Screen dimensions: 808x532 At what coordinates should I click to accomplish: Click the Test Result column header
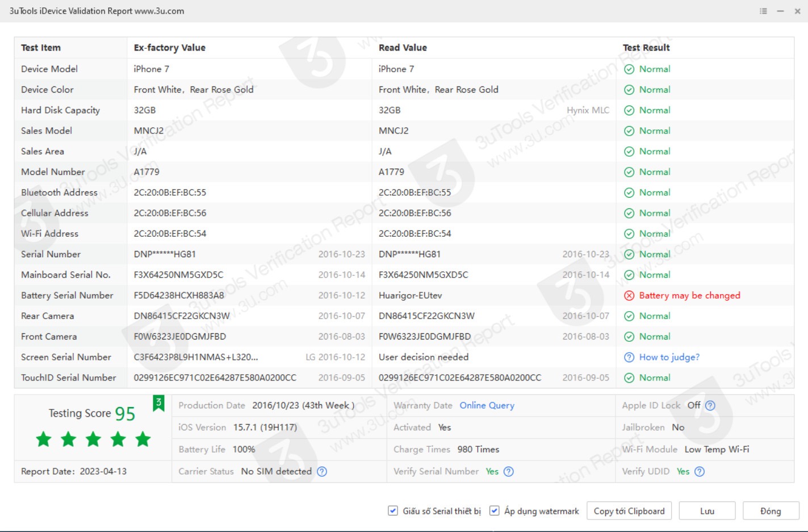click(646, 48)
